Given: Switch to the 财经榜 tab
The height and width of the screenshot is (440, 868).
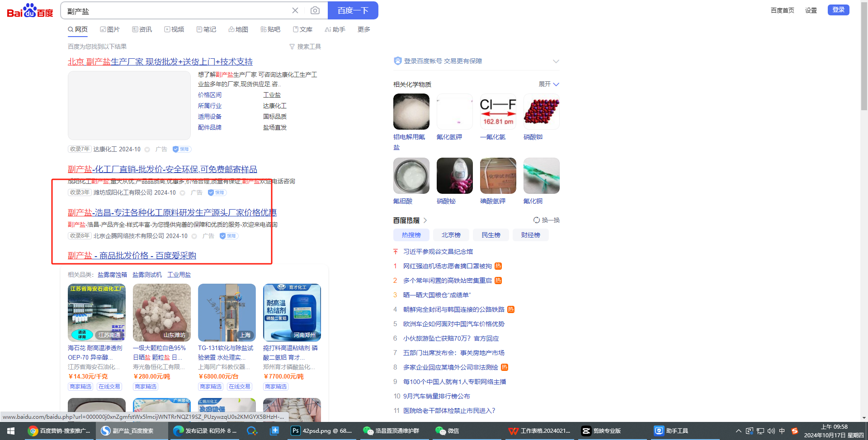Looking at the screenshot, I should [x=531, y=235].
